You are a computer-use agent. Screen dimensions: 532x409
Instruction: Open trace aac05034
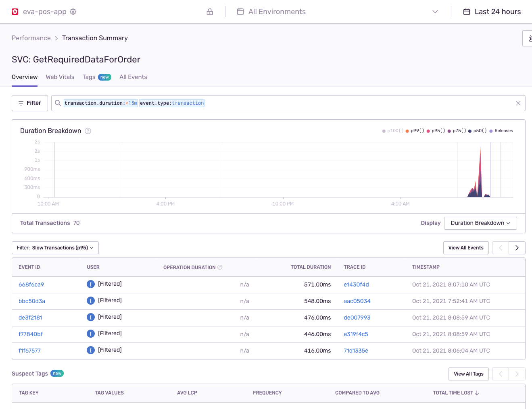click(357, 301)
